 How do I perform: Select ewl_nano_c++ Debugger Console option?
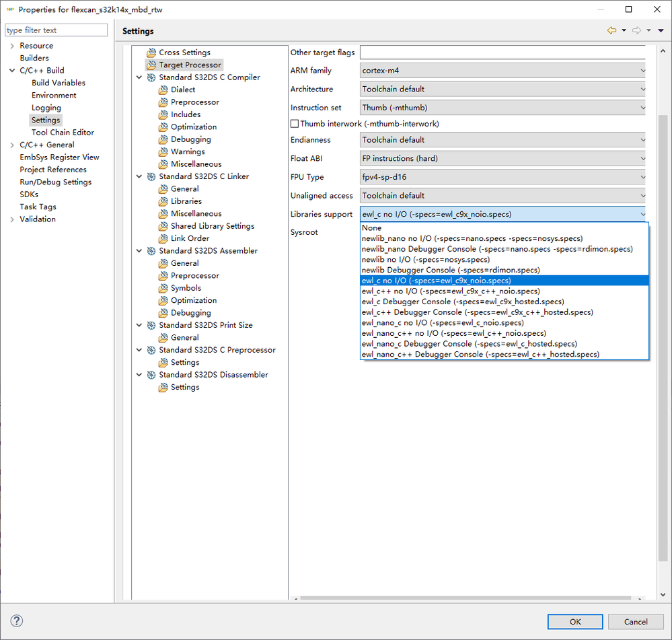click(x=505, y=355)
